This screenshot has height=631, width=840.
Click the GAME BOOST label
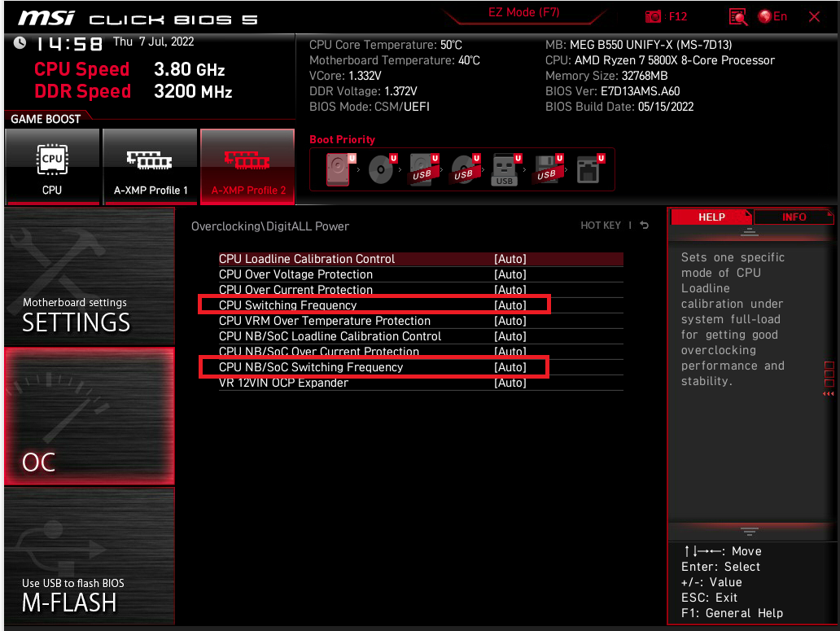[x=46, y=119]
